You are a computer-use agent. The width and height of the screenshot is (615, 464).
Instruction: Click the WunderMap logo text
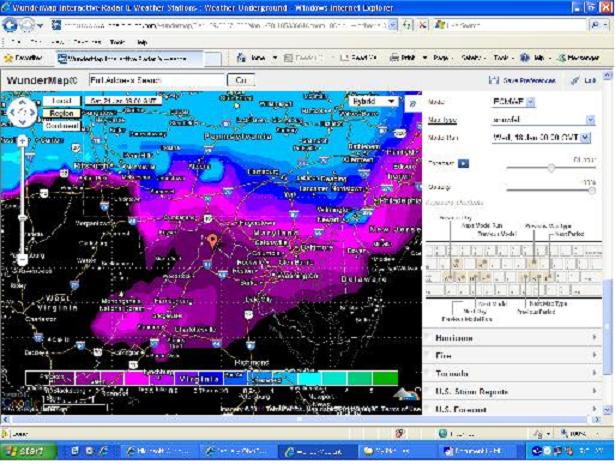(x=42, y=80)
